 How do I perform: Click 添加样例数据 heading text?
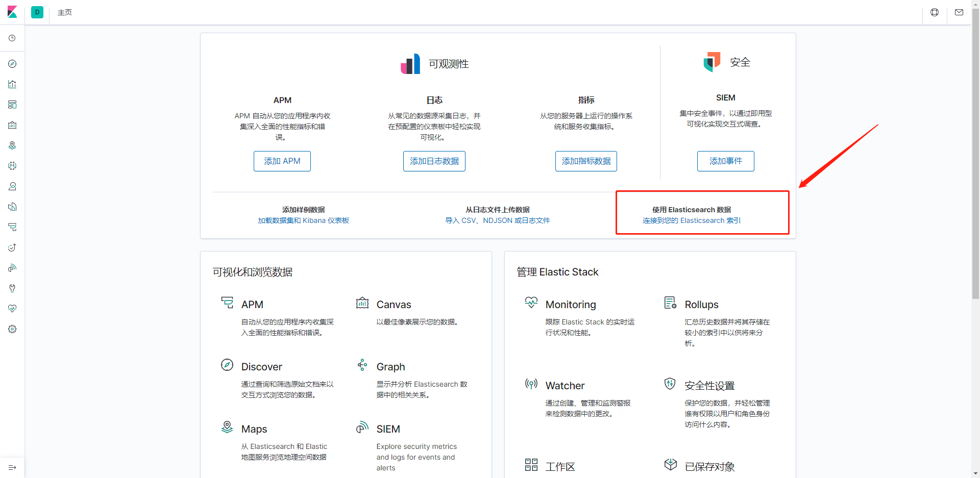[304, 210]
